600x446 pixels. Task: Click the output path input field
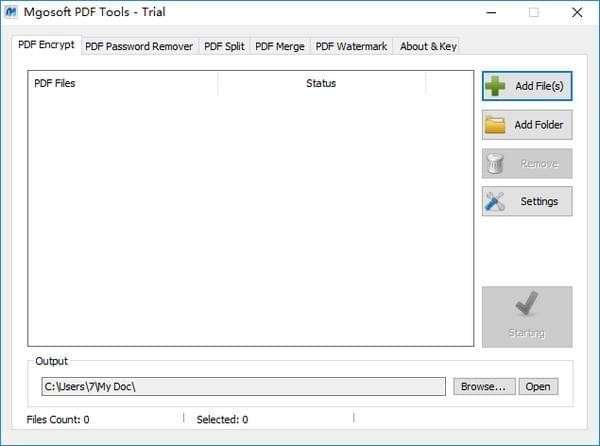(243, 386)
